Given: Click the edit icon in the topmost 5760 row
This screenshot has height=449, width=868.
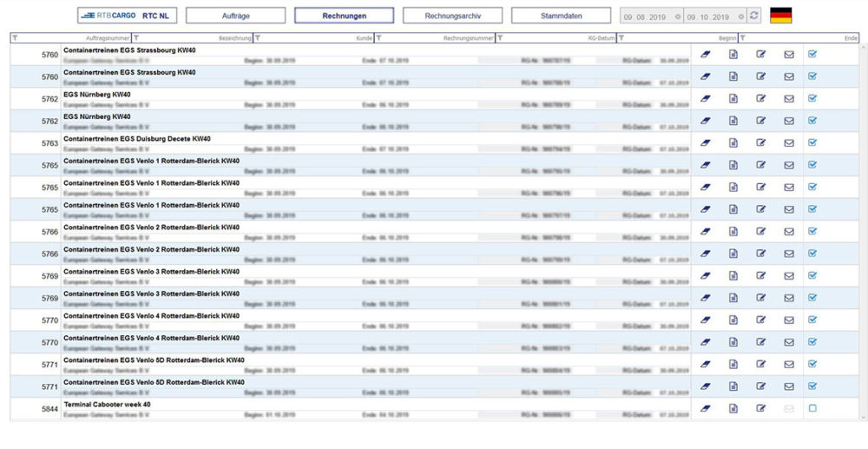Looking at the screenshot, I should tap(760, 54).
